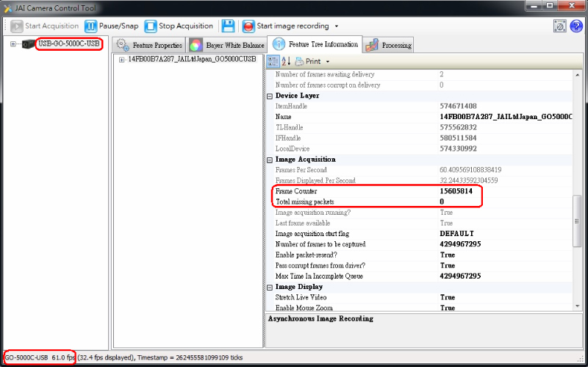Sort properties alphabetically with the A-Z icon
Image resolution: width=588 pixels, height=367 pixels.
[286, 61]
